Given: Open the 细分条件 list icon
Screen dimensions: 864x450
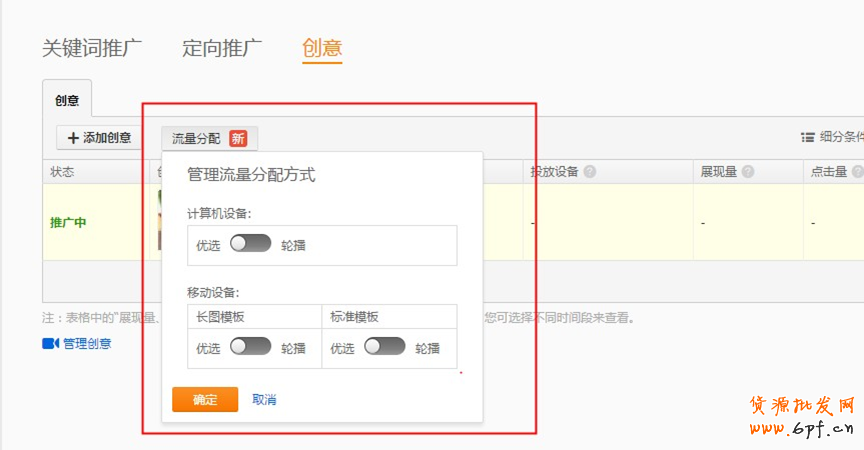Looking at the screenshot, I should coord(807,138).
